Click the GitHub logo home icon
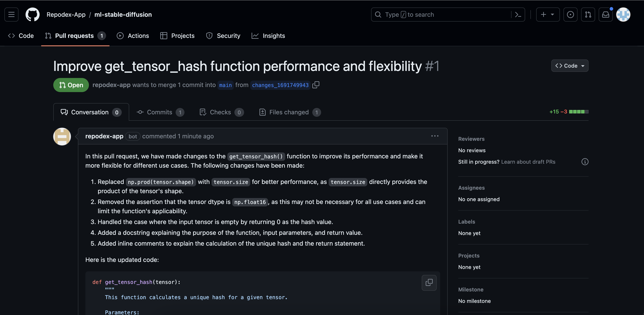Image resolution: width=644 pixels, height=315 pixels. [33, 15]
